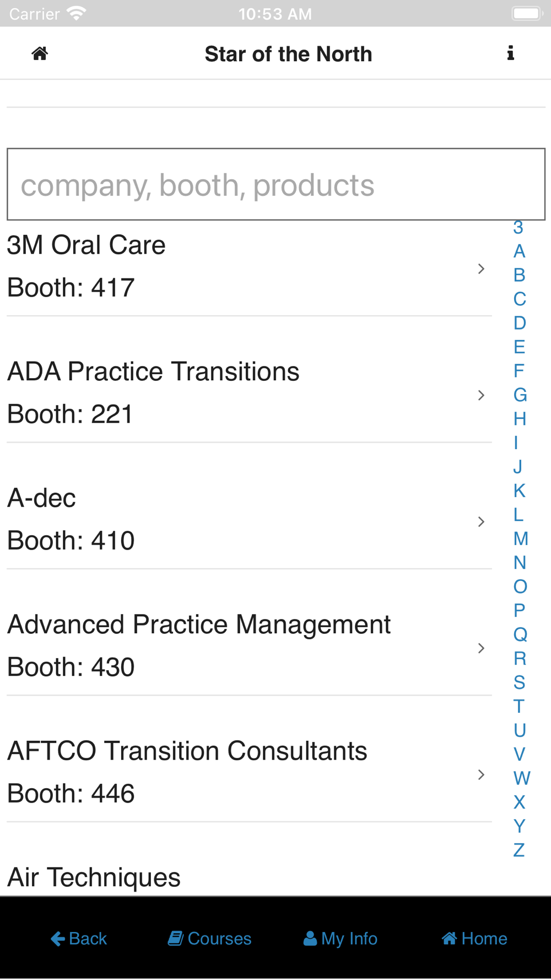The image size is (551, 980).
Task: Open the AFTCO Transition Consultants chevron
Action: pos(481,774)
